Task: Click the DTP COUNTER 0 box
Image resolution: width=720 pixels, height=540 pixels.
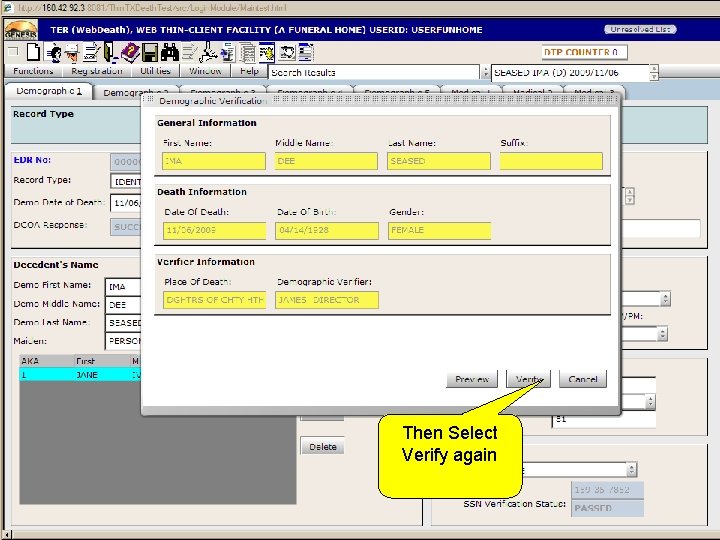Action: [585, 52]
